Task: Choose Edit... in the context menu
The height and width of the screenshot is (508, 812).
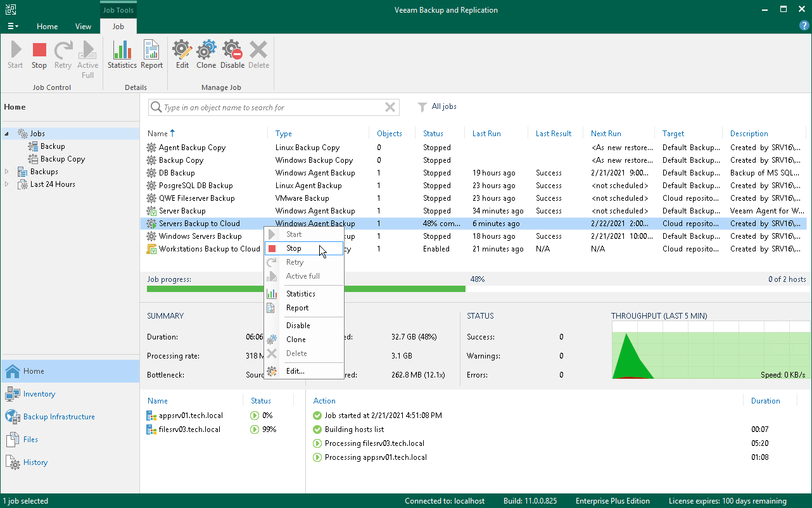Action: coord(304,371)
